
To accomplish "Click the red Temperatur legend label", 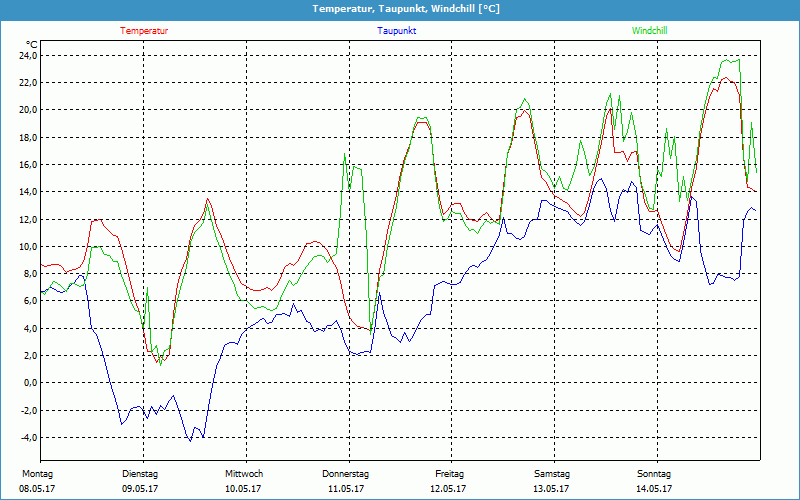I will [144, 31].
